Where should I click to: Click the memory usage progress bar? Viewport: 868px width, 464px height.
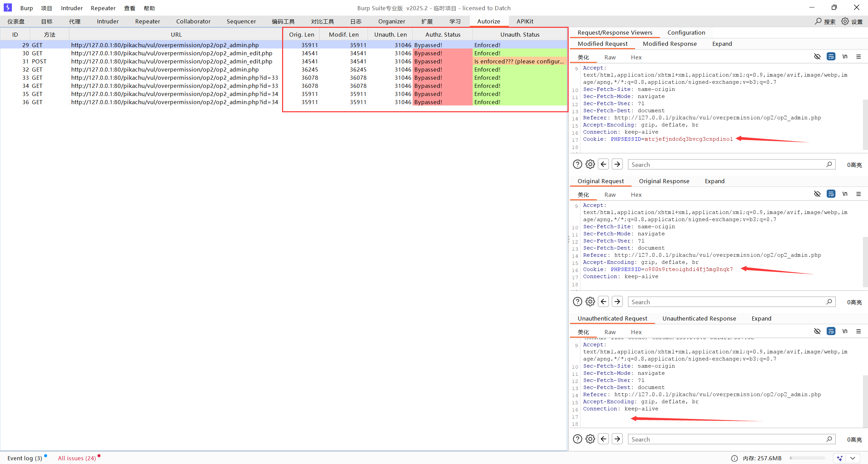coord(807,458)
